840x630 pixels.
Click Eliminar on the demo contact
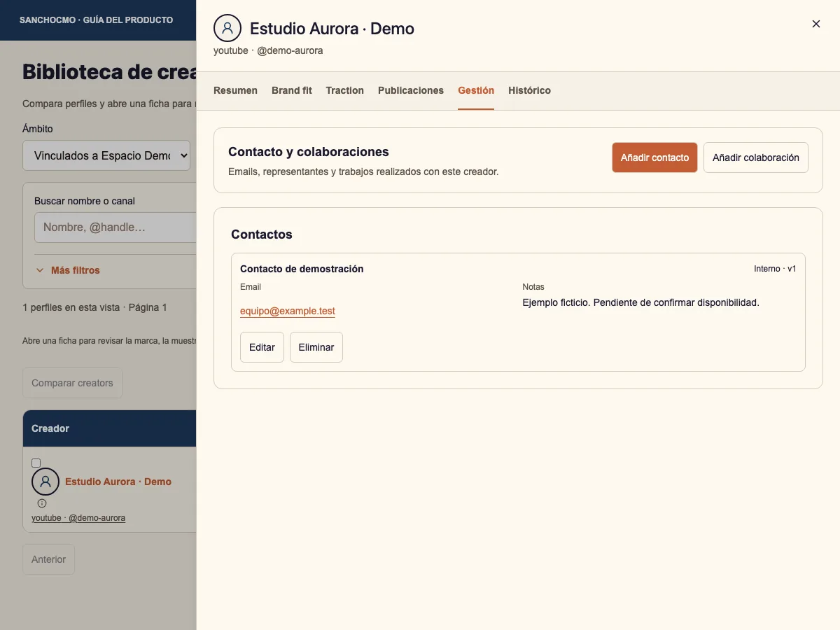pyautogui.click(x=316, y=347)
